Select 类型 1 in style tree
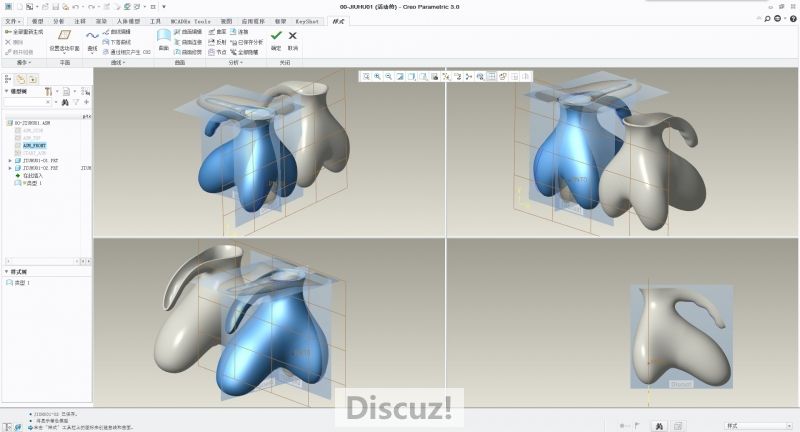800x432 pixels. pyautogui.click(x=18, y=283)
